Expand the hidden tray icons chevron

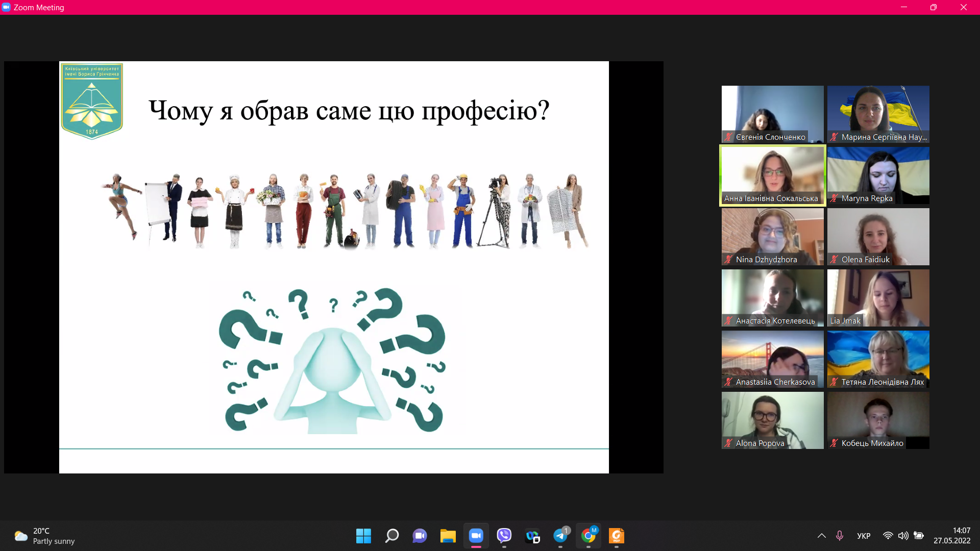(x=821, y=536)
